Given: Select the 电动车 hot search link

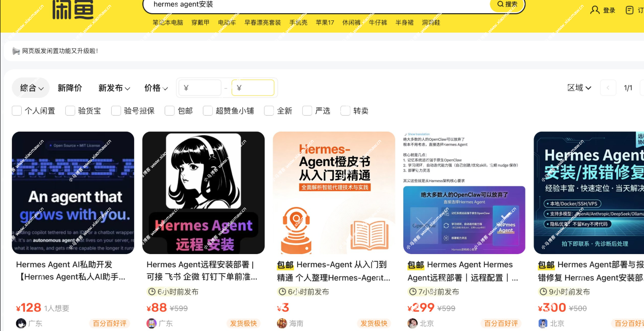Looking at the screenshot, I should point(227,23).
